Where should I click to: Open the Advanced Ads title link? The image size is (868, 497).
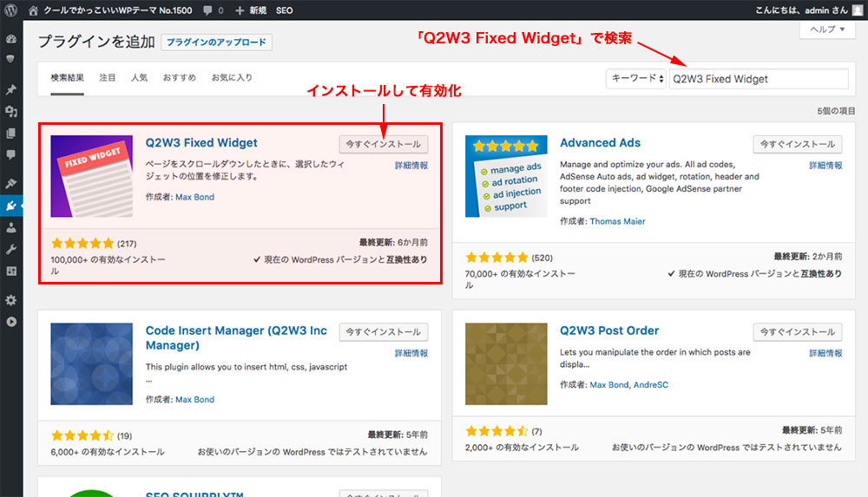(x=600, y=143)
